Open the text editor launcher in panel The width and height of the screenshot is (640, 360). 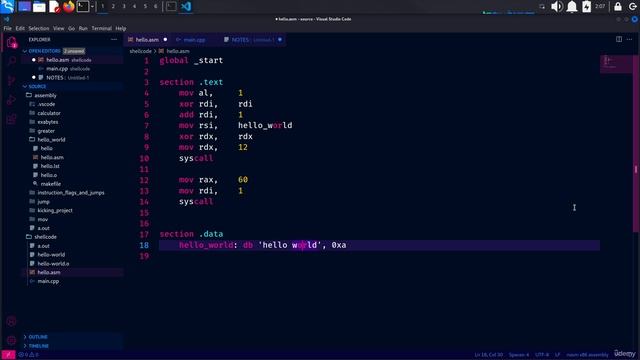[54, 7]
